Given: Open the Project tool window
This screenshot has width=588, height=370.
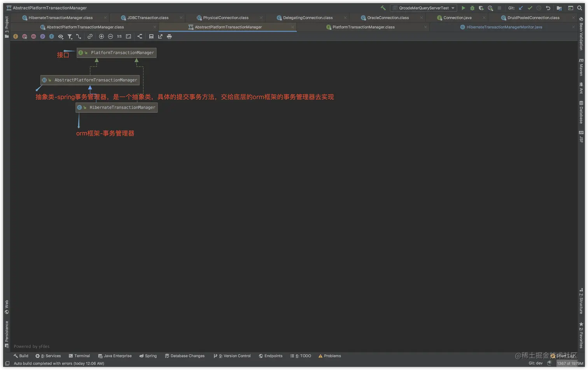Looking at the screenshot, I should [x=7, y=27].
